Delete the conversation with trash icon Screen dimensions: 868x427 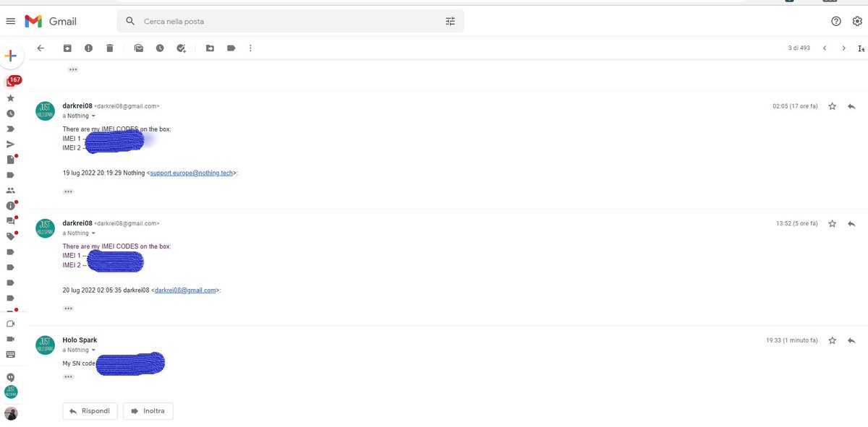point(109,48)
